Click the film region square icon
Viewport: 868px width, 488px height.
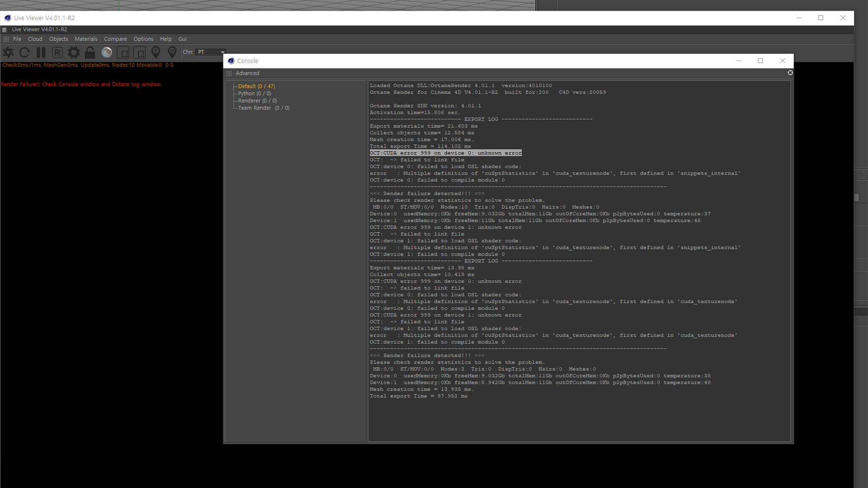139,52
